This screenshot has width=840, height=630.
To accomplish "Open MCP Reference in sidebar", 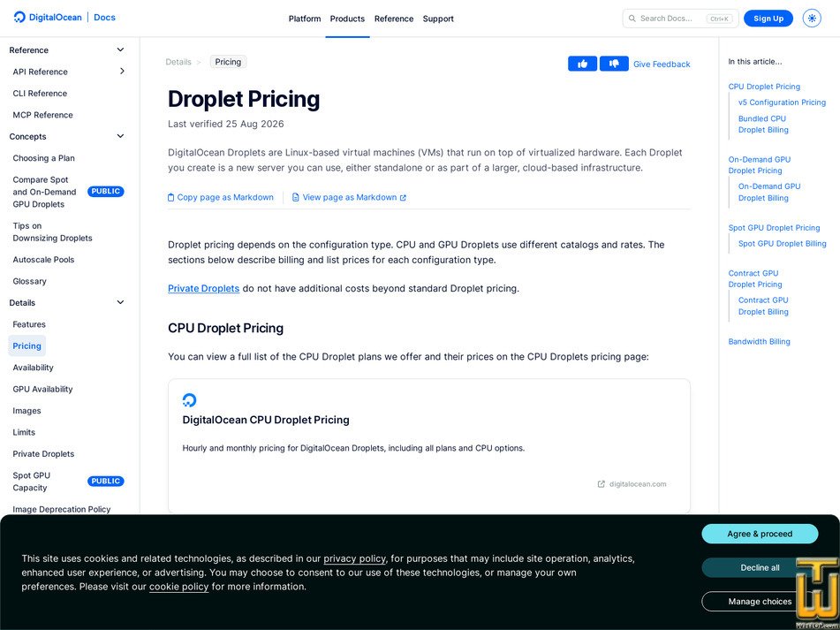I will (x=43, y=115).
